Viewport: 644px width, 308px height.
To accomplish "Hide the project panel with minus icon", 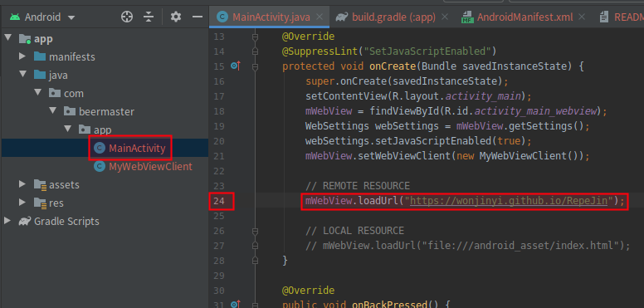I will coord(198,17).
